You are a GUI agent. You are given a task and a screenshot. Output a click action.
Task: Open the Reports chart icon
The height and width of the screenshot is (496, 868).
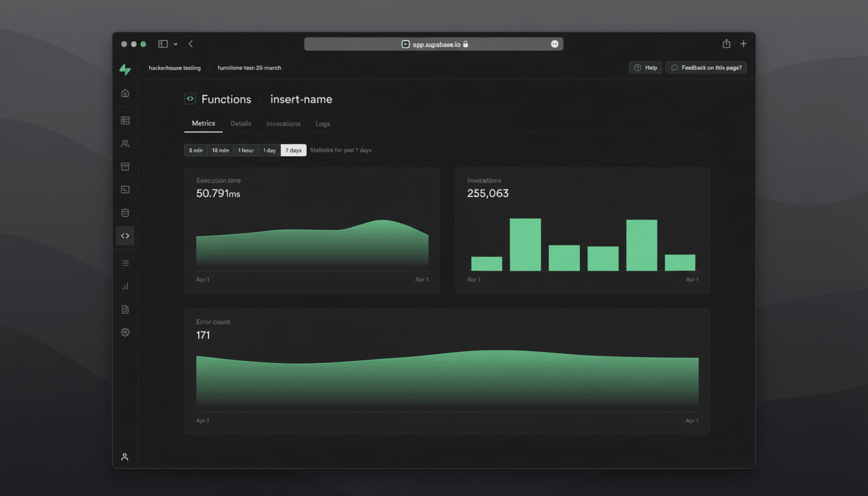tap(125, 286)
